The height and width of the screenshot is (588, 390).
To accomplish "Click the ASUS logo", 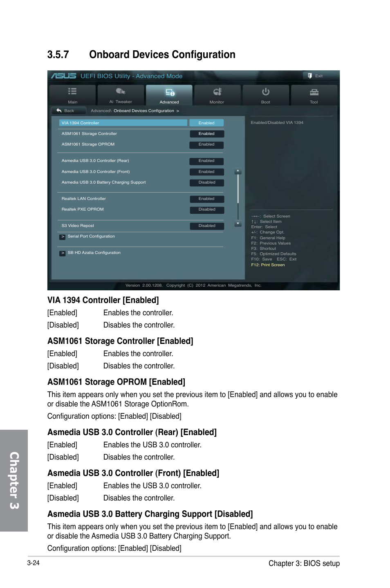I will [x=63, y=76].
